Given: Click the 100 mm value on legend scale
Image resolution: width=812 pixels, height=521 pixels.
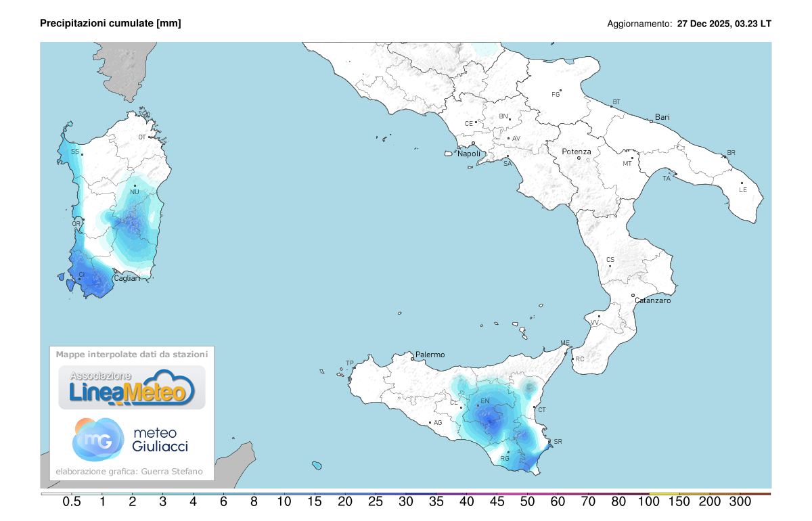Looking at the screenshot, I should coord(649,502).
